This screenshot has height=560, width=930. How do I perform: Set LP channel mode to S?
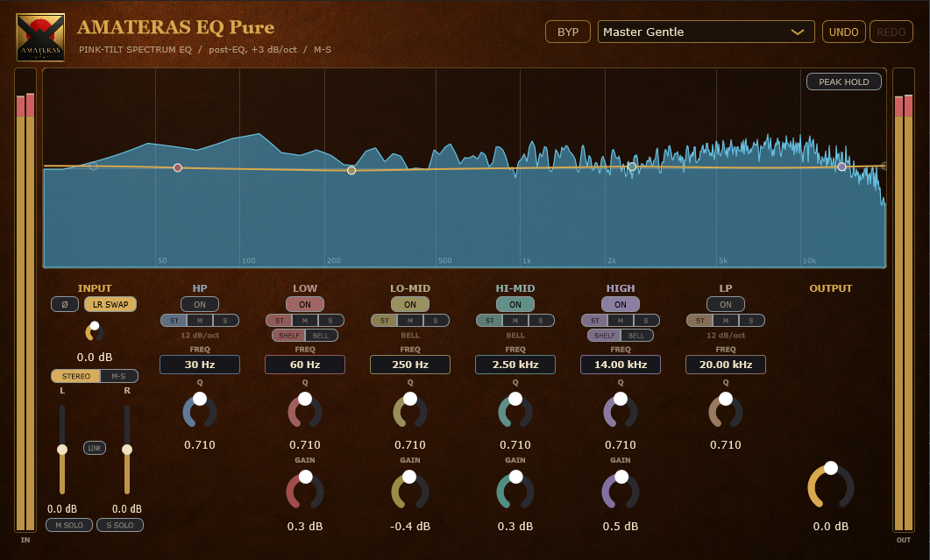point(751,321)
